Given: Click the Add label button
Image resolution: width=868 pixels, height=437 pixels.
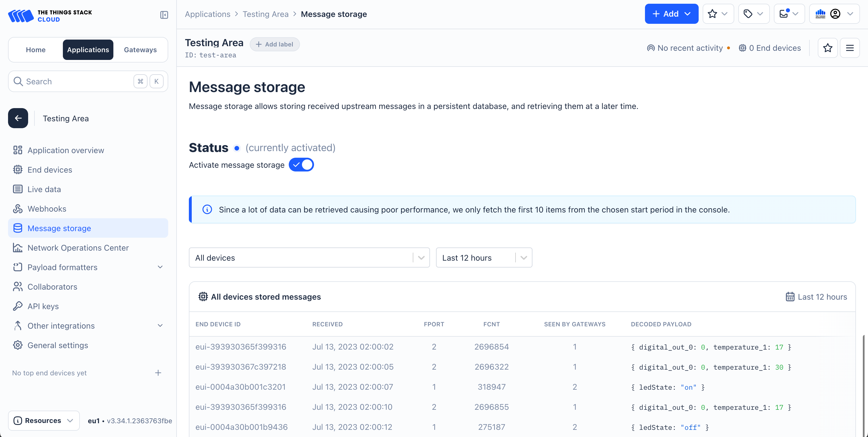Looking at the screenshot, I should [x=274, y=44].
